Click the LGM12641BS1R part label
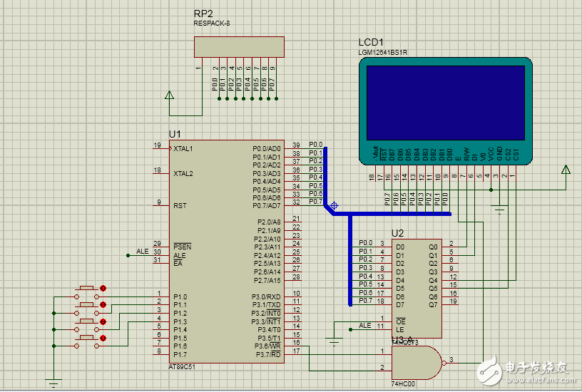Image resolution: width=582 pixels, height=392 pixels. [x=383, y=53]
